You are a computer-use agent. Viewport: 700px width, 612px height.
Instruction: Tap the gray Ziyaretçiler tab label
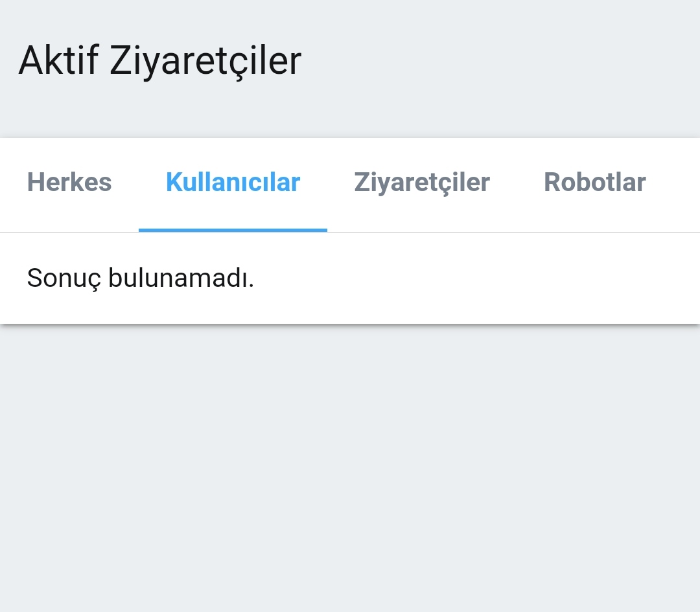point(422,183)
